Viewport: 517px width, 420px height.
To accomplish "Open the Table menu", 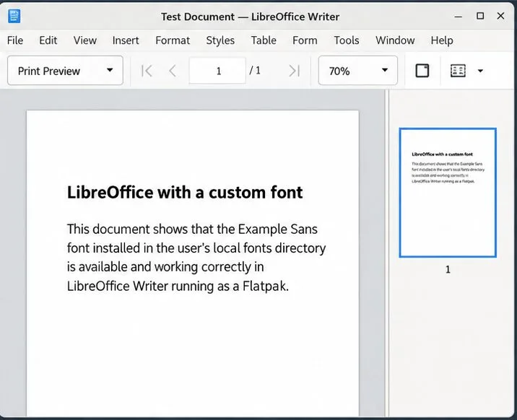I will click(264, 40).
